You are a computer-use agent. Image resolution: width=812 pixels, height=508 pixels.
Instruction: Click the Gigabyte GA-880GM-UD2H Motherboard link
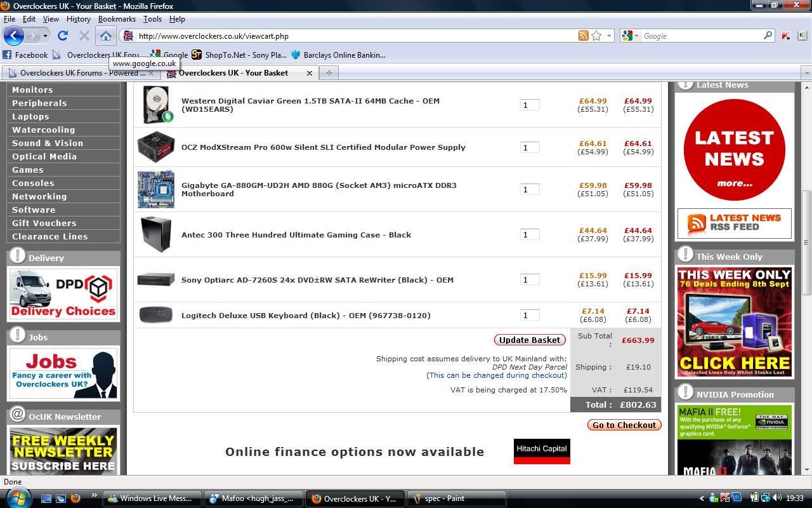pyautogui.click(x=319, y=189)
